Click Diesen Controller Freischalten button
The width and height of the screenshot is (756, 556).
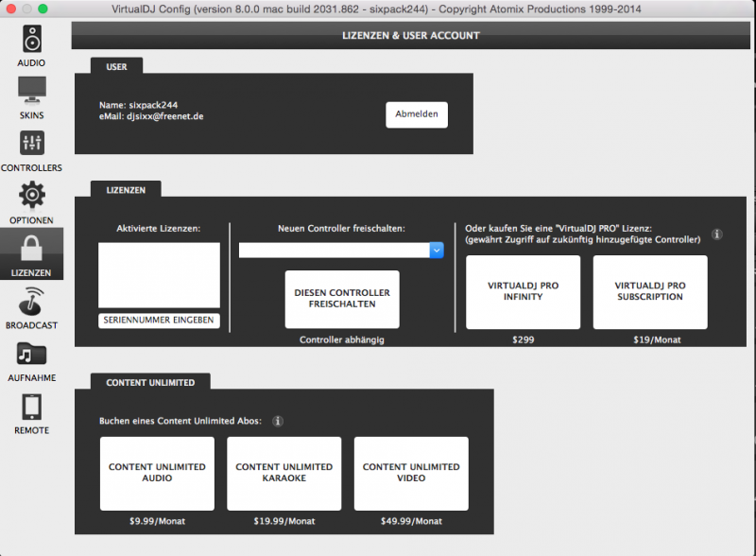[x=342, y=299]
